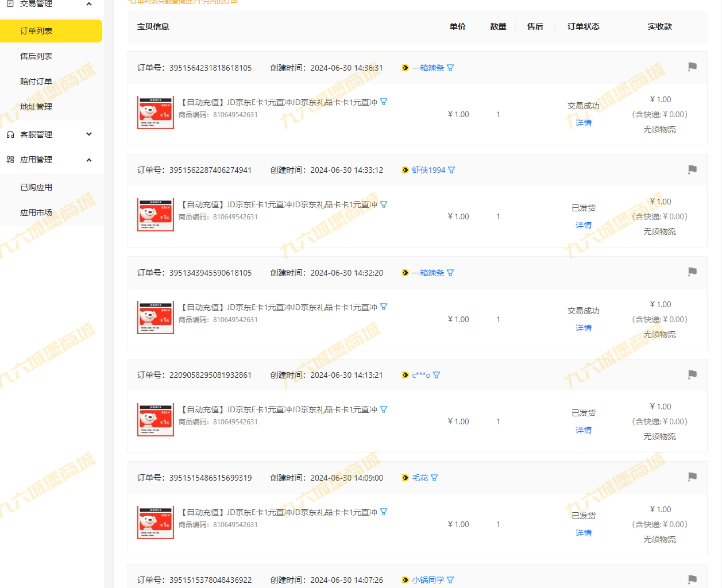Click yellow arrow icon in the 14:36:31 order

(x=406, y=68)
